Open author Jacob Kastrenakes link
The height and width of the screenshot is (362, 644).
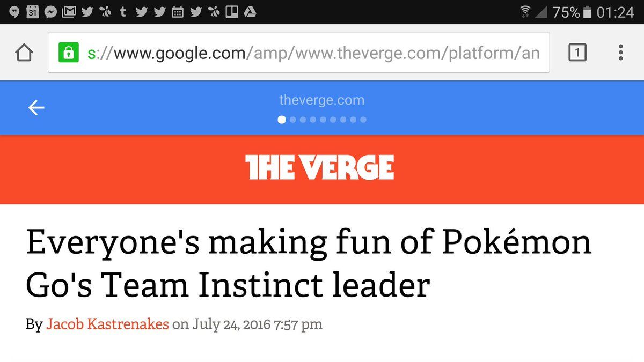[x=108, y=324]
